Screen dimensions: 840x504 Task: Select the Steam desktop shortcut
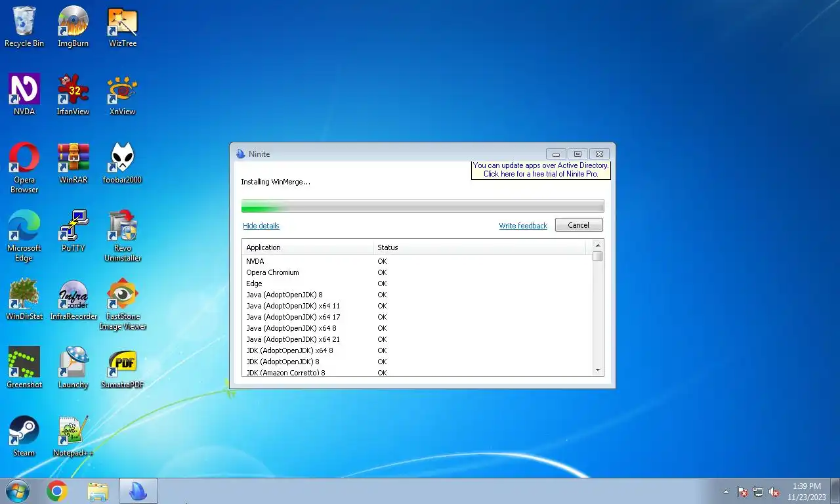pyautogui.click(x=24, y=436)
